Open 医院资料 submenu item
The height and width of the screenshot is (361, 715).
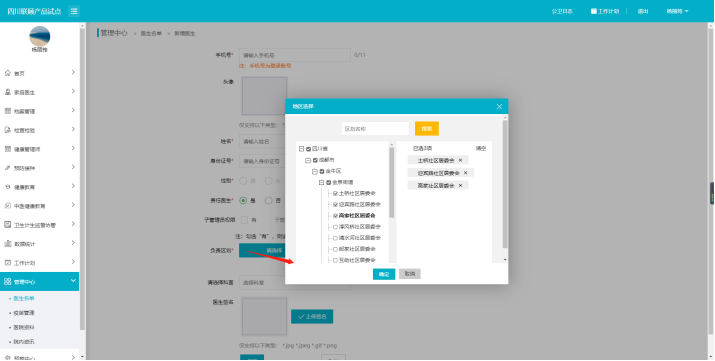[24, 327]
